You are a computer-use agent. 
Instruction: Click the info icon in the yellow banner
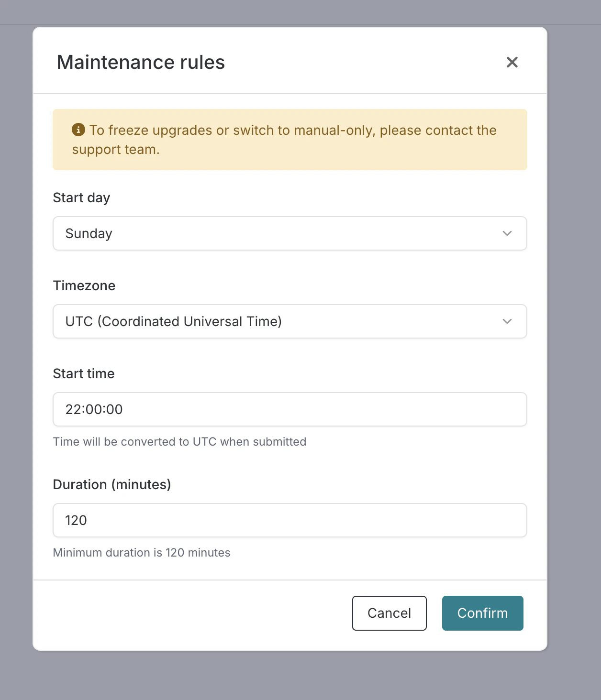(x=78, y=130)
